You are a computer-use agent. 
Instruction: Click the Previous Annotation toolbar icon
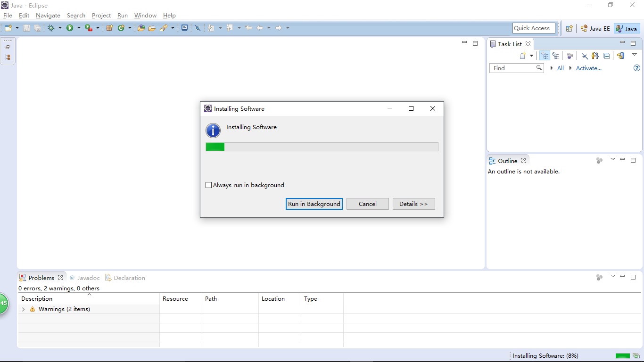230,28
